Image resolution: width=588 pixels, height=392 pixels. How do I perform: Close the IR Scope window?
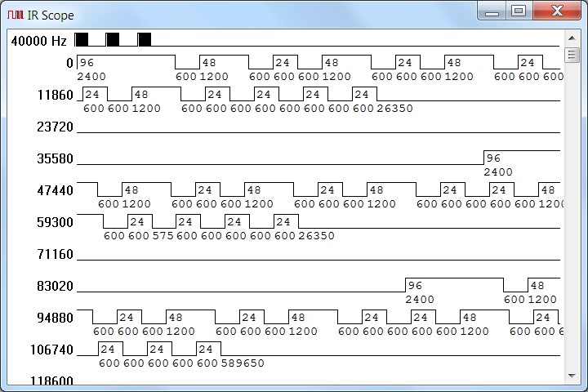point(557,11)
